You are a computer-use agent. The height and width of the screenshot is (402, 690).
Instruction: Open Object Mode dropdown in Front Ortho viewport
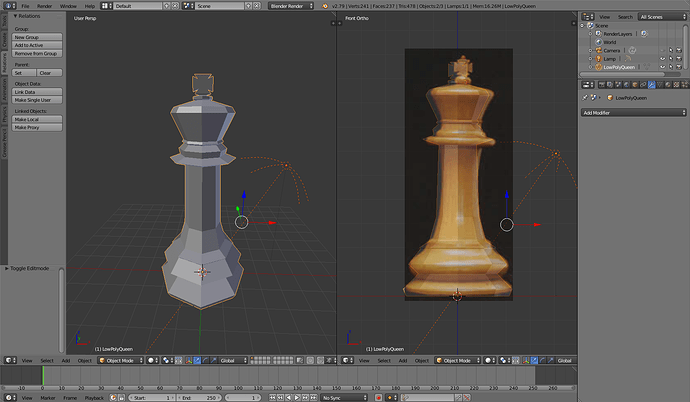pos(458,360)
